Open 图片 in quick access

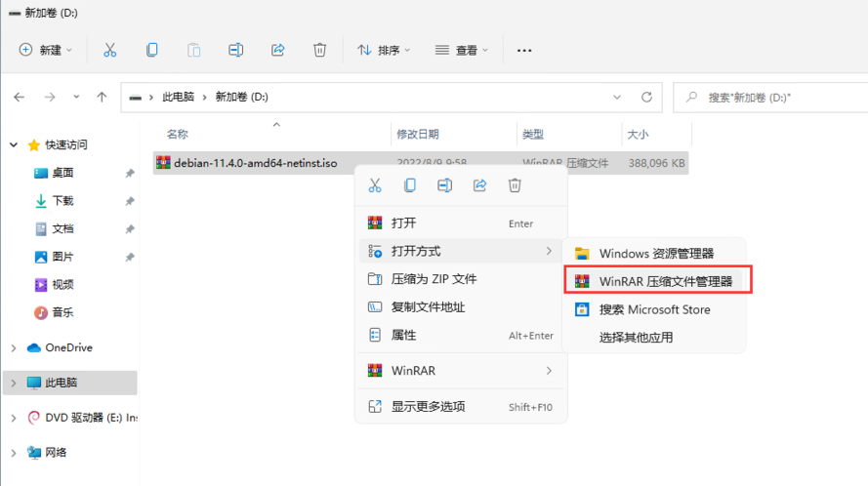click(x=62, y=257)
